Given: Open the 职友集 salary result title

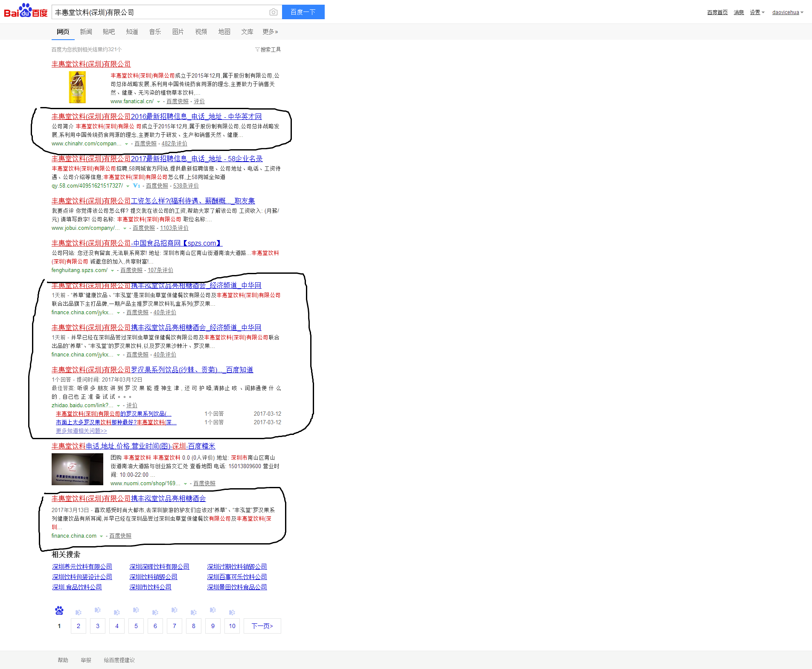Looking at the screenshot, I should click(153, 201).
